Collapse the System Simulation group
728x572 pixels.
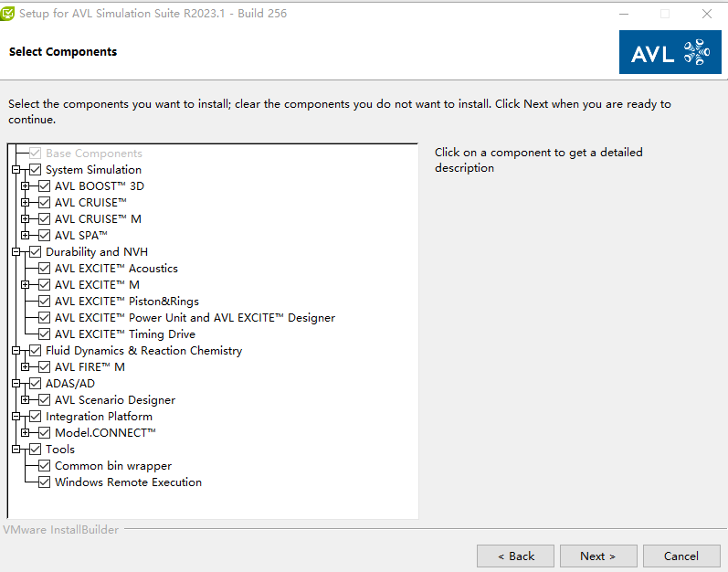tap(16, 170)
